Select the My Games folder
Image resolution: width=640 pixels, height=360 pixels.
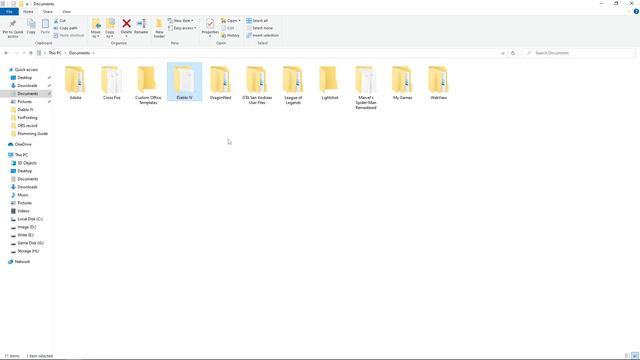click(x=402, y=83)
